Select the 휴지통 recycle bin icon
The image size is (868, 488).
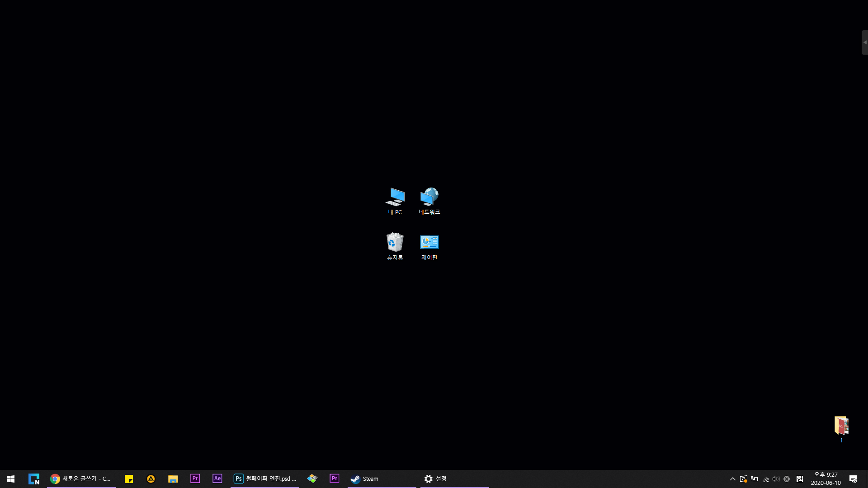395,247
